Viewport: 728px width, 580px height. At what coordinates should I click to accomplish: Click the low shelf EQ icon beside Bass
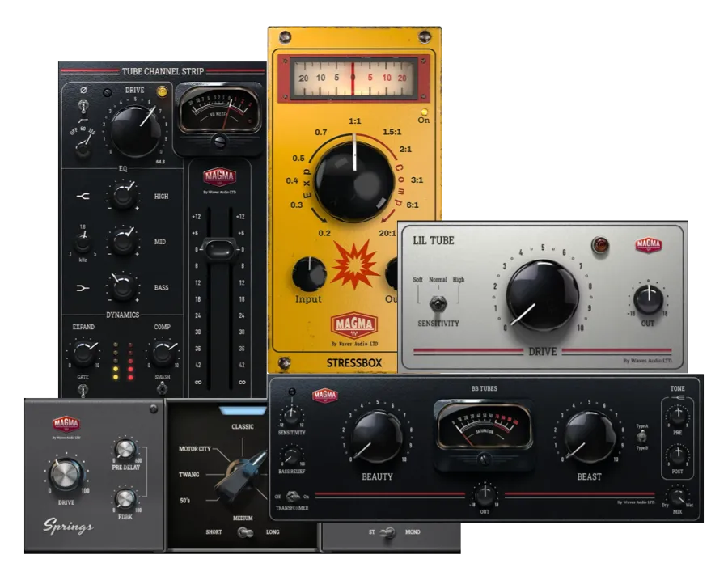click(x=83, y=288)
